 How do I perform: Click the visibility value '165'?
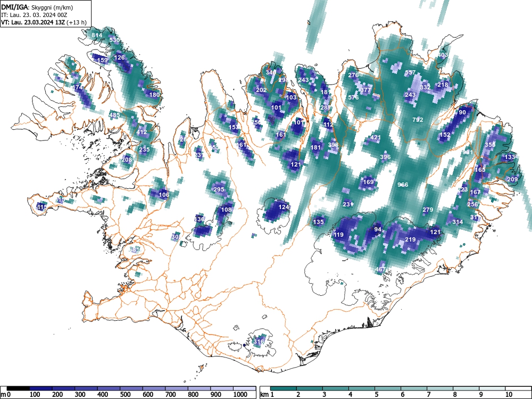480,170
